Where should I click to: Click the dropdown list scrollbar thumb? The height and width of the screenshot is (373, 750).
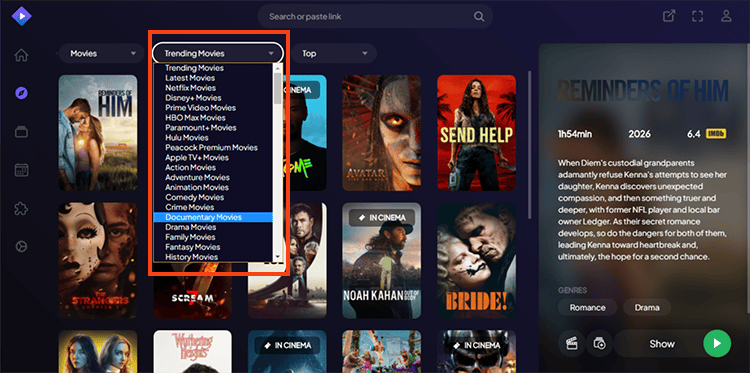278,88
